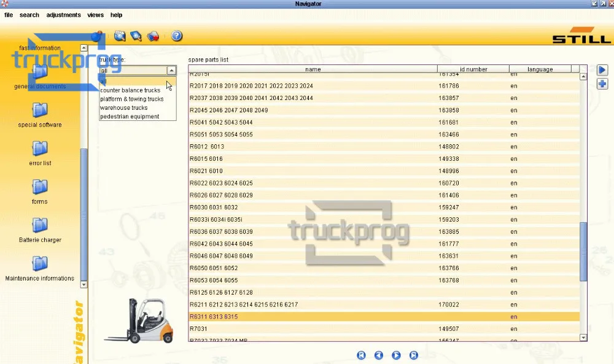Select row R2037 2038 2039 2040

[384, 98]
